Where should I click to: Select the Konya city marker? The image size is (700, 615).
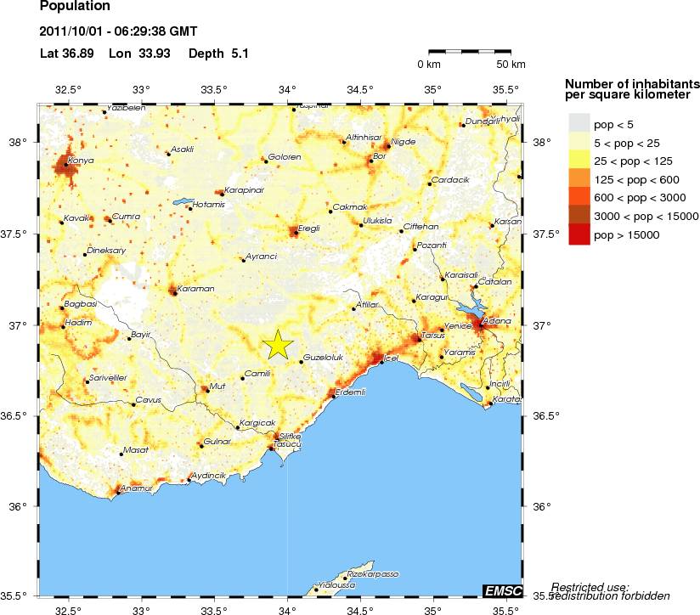[x=65, y=165]
